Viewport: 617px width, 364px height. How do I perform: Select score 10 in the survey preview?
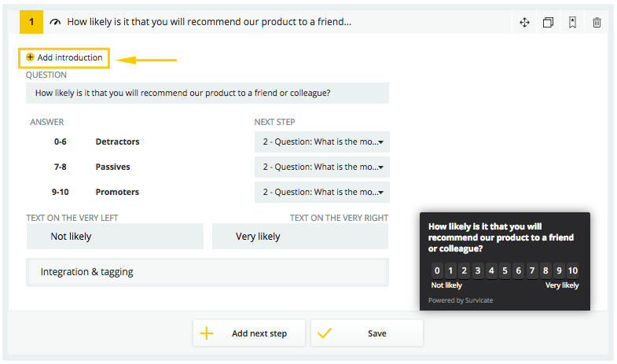click(x=572, y=270)
